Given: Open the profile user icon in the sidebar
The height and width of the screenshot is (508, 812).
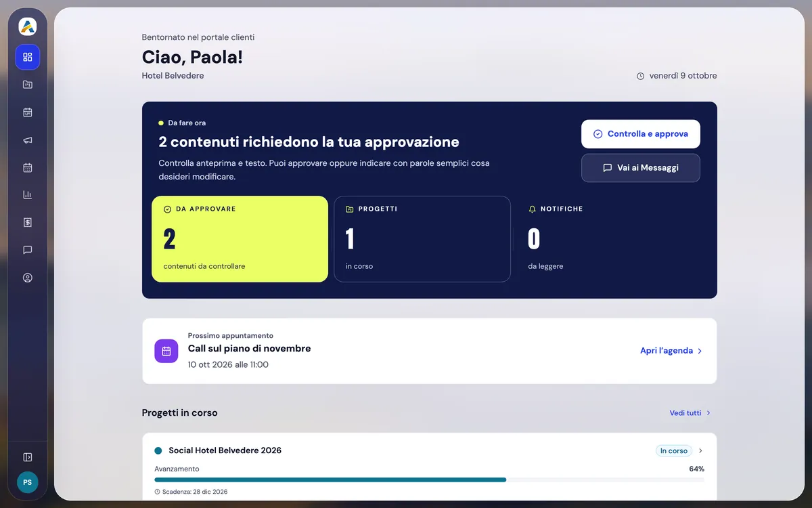Looking at the screenshot, I should (x=28, y=278).
